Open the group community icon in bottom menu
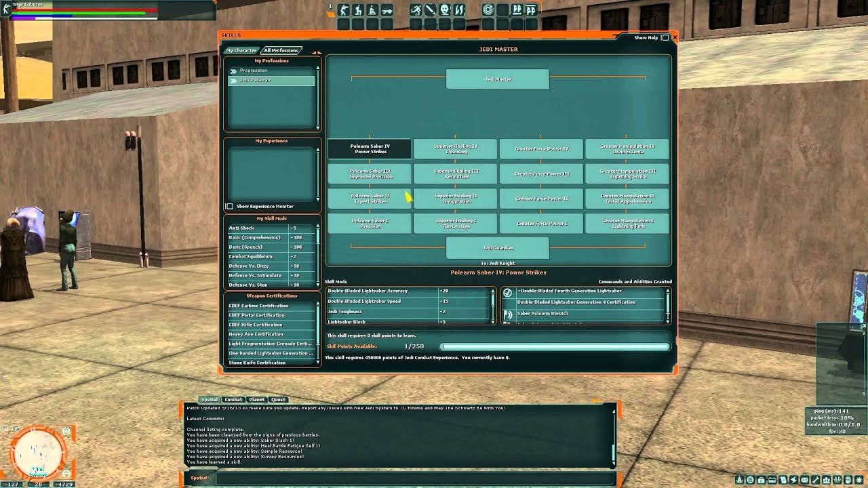 coord(827,480)
